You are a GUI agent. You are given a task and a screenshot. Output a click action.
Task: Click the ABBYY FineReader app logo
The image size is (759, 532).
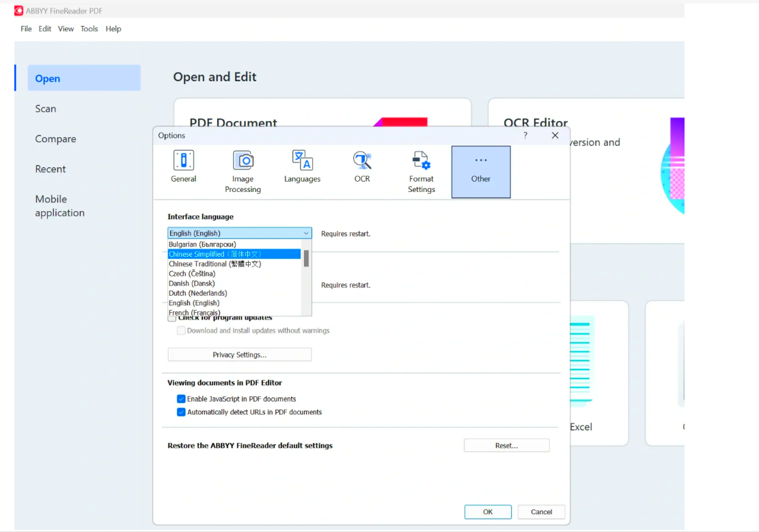[18, 11]
